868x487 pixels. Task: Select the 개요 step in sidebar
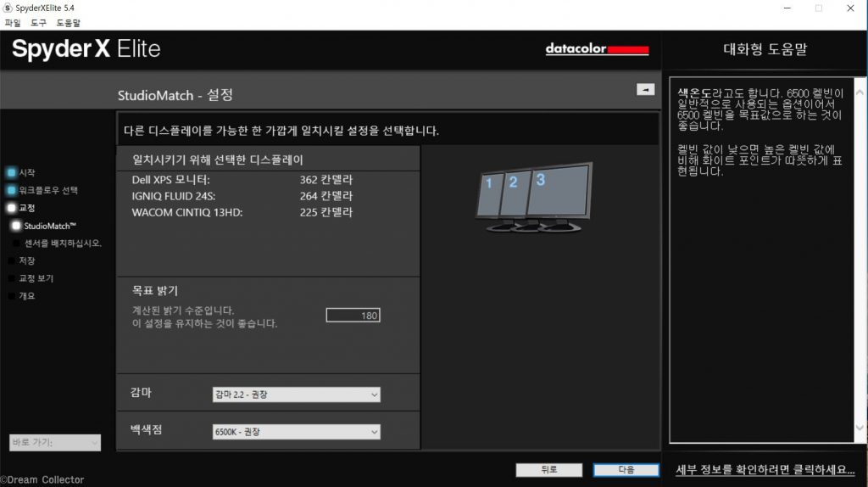pos(21,296)
